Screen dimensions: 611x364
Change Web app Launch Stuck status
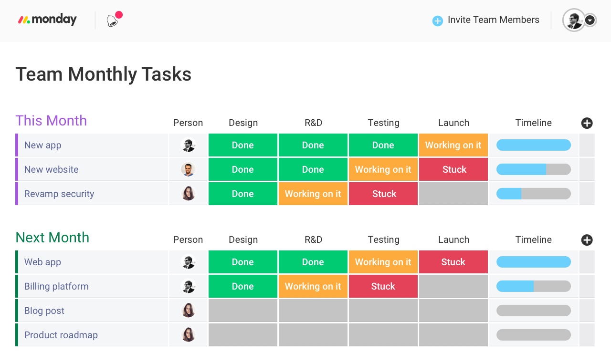coord(453,262)
